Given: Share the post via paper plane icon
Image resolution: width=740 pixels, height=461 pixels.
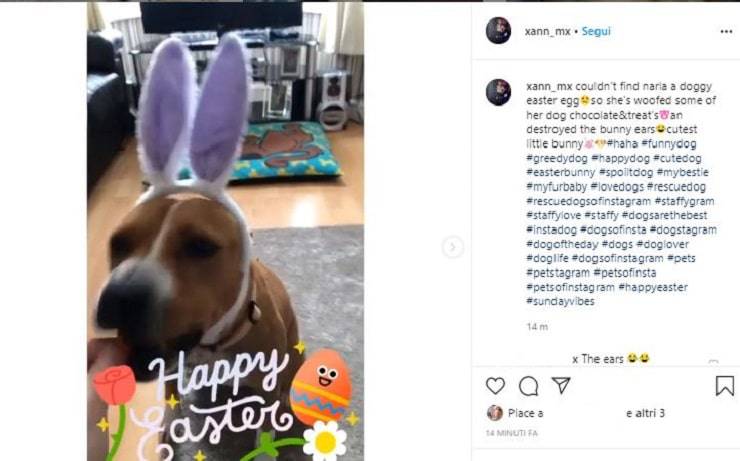Looking at the screenshot, I should click(x=561, y=386).
